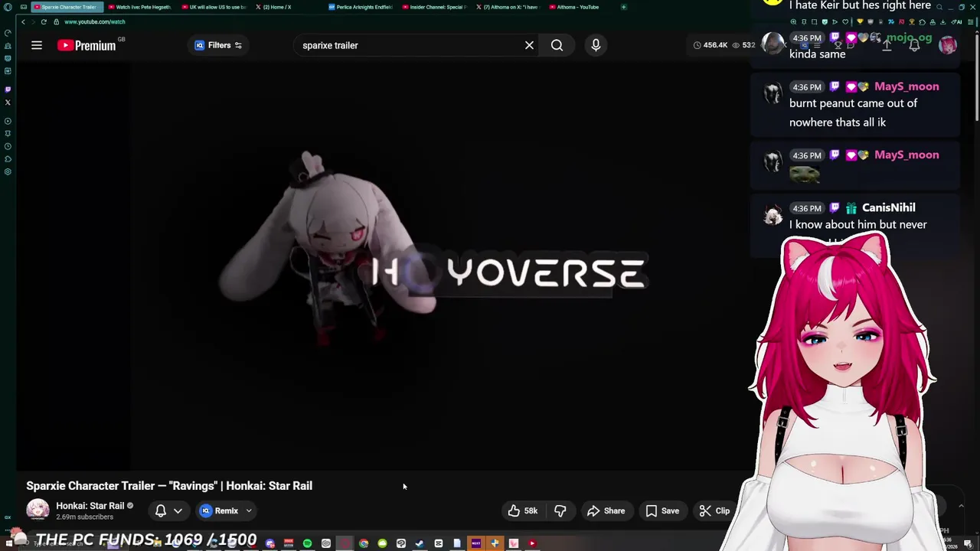Viewport: 980px width, 551px height.
Task: Go to YouTube Premium home logo
Action: pos(87,45)
